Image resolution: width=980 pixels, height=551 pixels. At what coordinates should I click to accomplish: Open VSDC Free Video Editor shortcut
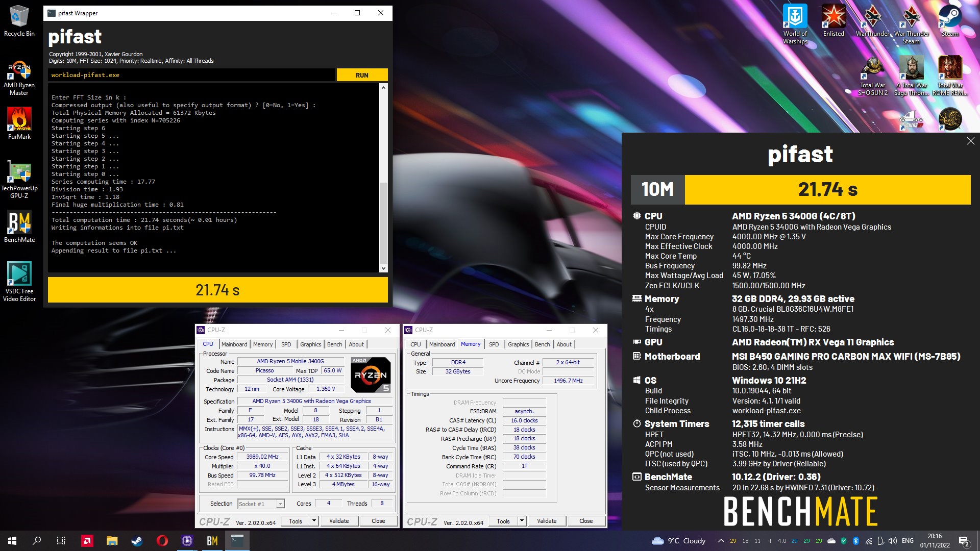(x=19, y=282)
